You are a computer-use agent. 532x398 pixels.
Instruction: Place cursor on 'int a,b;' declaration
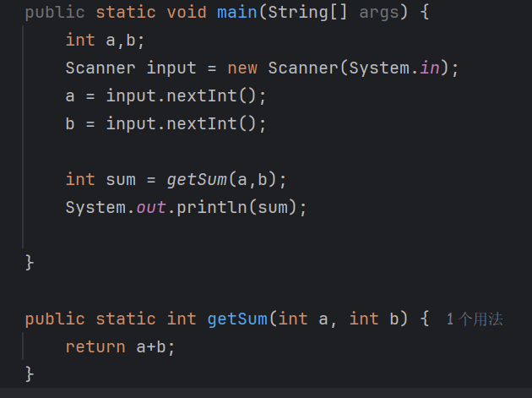point(106,40)
